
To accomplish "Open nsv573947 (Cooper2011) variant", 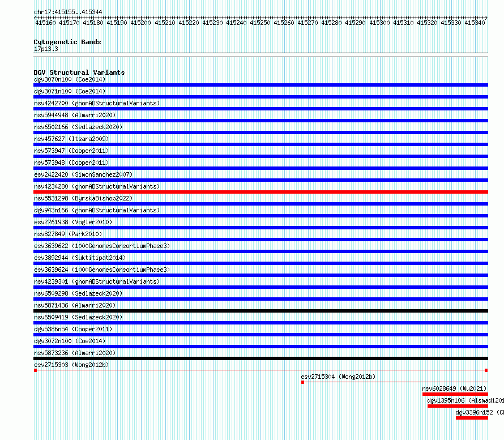I will pyautogui.click(x=71, y=151).
